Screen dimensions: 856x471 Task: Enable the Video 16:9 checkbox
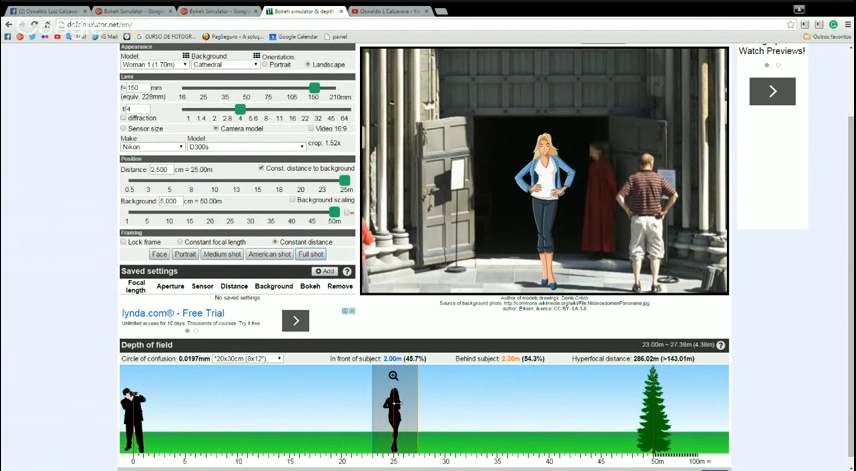(x=311, y=129)
